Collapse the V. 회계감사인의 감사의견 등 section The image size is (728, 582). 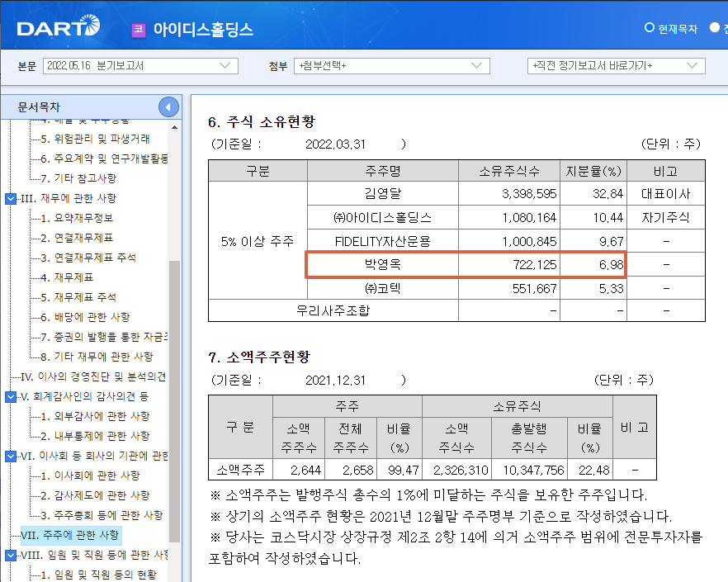(12, 396)
